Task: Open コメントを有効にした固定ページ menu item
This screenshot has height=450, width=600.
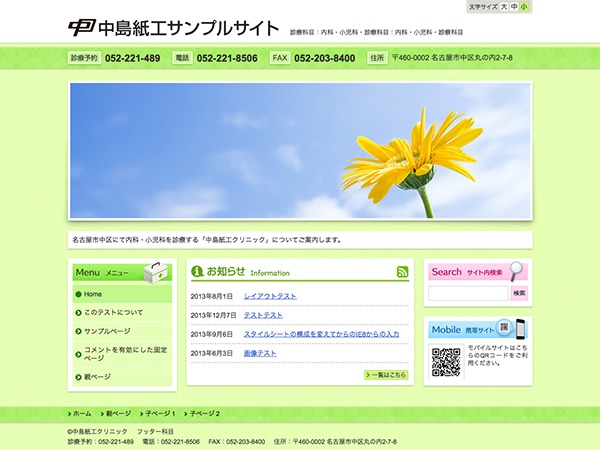Action: tap(122, 354)
